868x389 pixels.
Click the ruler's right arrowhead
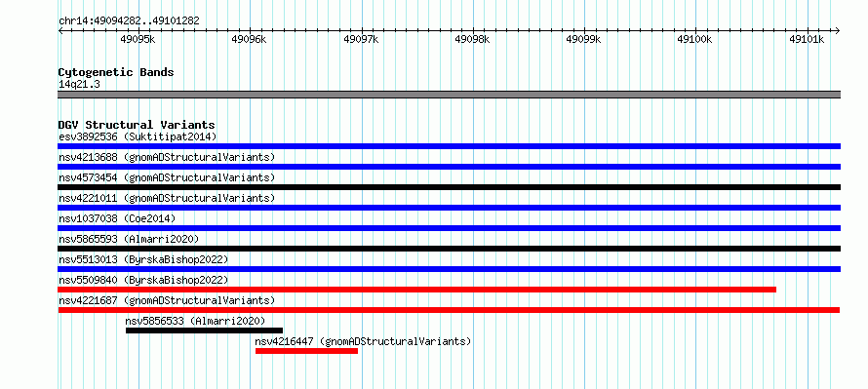tap(838, 30)
